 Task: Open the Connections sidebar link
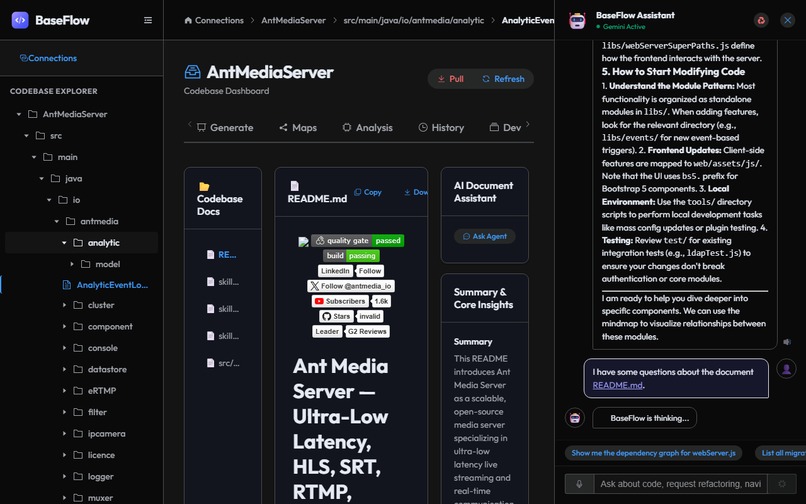pyautogui.click(x=48, y=58)
